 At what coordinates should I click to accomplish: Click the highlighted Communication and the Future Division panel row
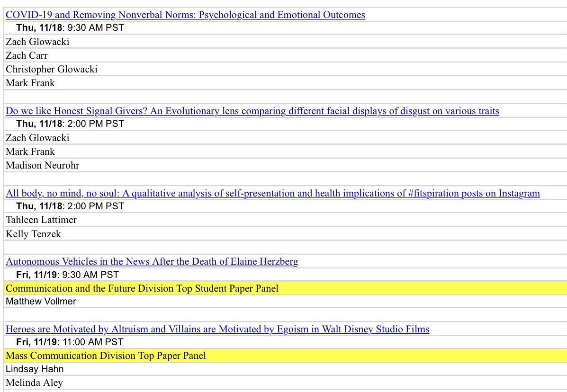[x=286, y=288]
